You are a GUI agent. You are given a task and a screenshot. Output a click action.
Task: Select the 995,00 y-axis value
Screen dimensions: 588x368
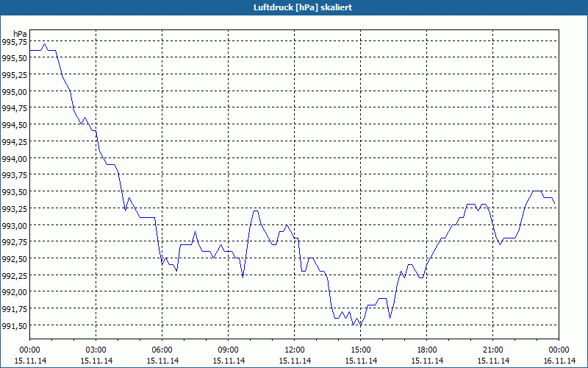pos(14,91)
